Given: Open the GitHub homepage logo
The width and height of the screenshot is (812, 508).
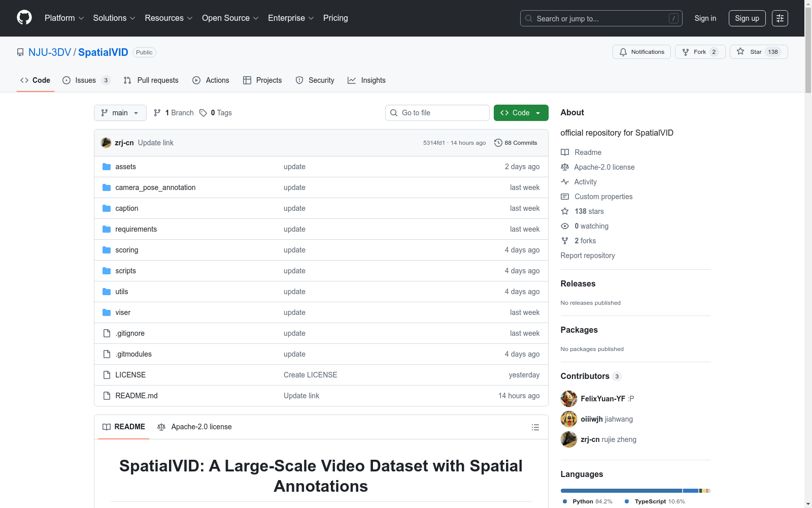Looking at the screenshot, I should click(x=24, y=18).
